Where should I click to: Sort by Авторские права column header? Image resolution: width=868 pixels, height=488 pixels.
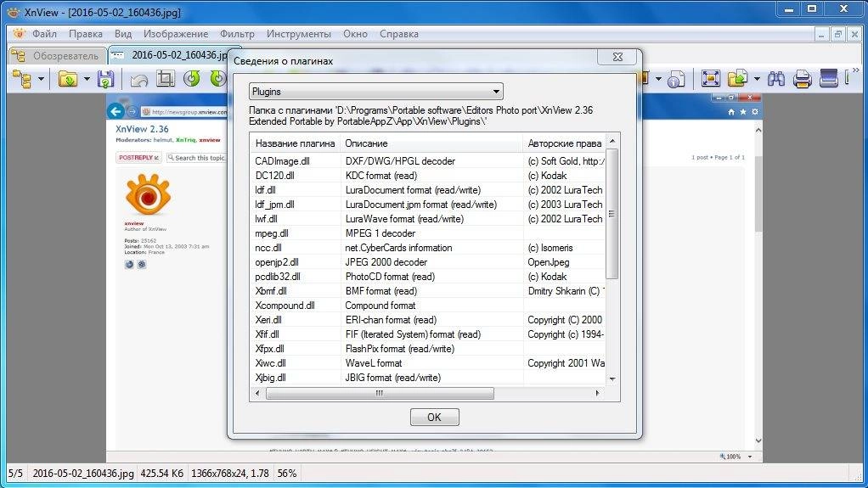pos(564,143)
